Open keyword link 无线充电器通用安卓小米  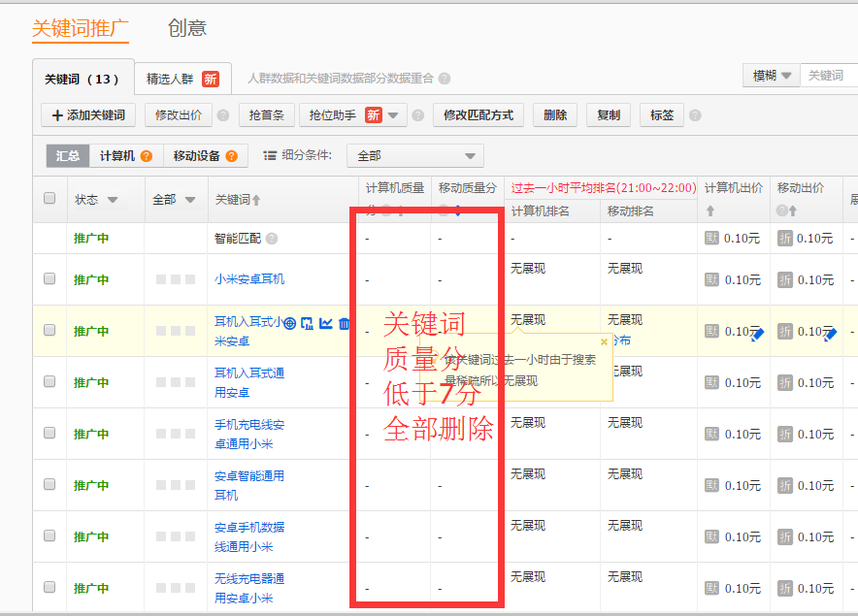click(x=249, y=588)
